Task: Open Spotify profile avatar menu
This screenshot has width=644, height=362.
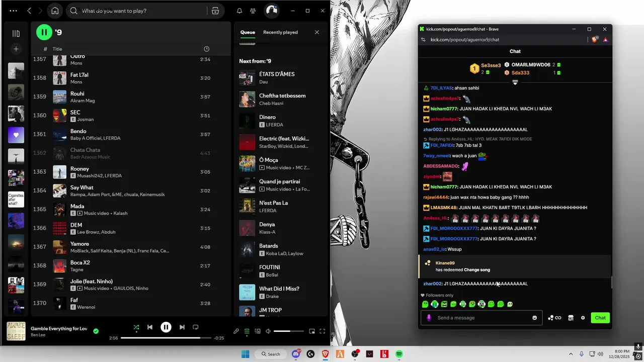Action: [272, 11]
